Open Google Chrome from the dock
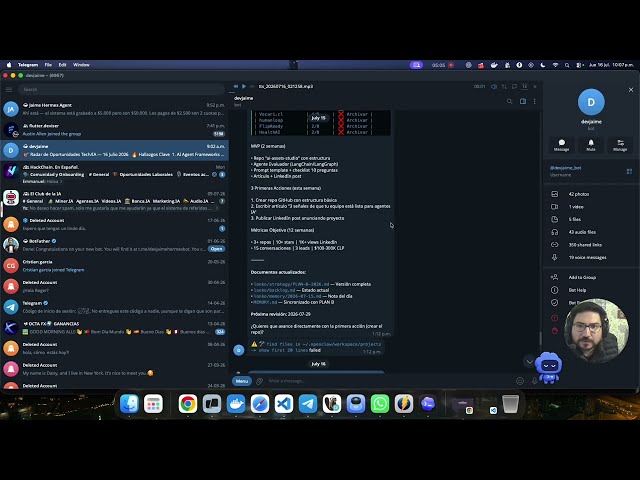Viewport: 640px width, 480px height. tap(188, 404)
